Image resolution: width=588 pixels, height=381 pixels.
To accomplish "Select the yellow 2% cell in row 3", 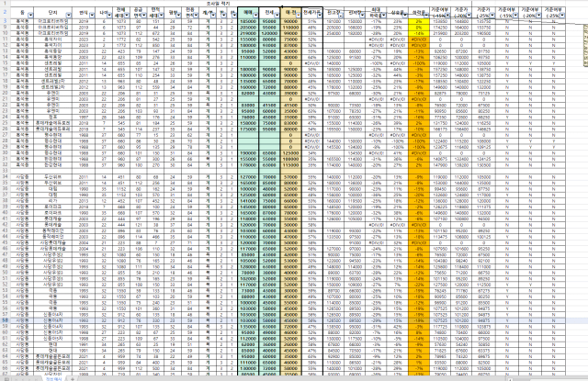I will 419,21.
